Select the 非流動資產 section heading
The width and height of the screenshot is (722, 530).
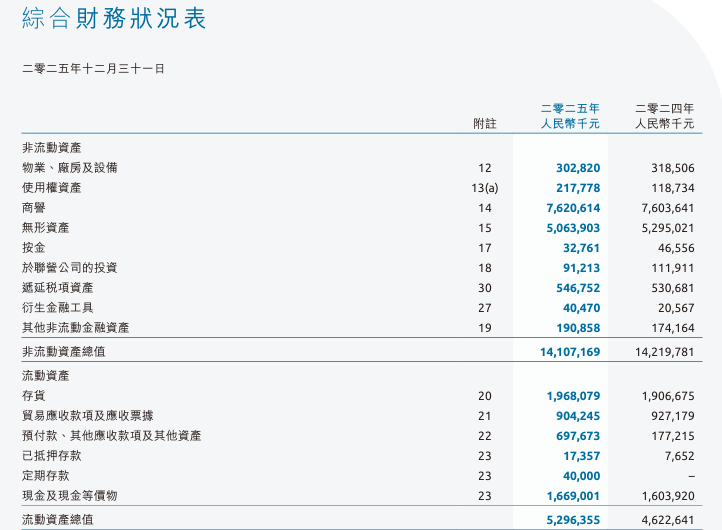point(52,148)
